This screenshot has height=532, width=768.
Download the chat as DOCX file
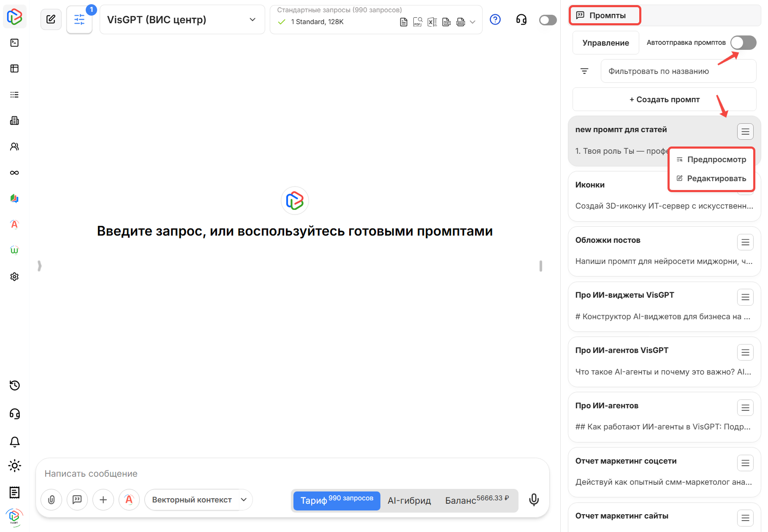pos(460,22)
